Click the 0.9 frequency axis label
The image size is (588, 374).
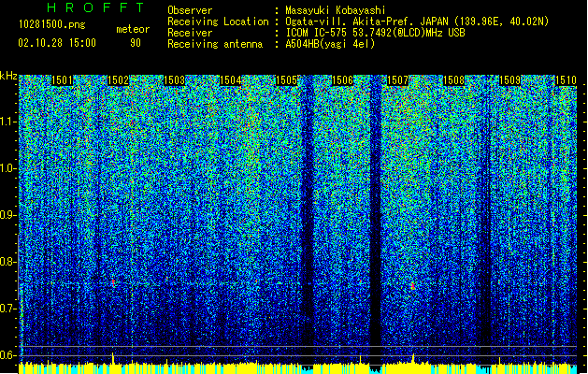pos(8,215)
